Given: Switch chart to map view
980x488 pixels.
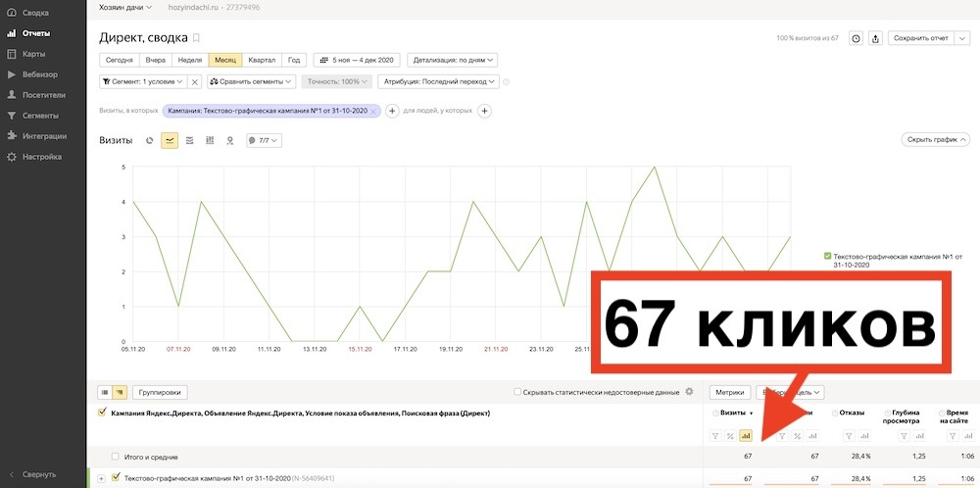Looking at the screenshot, I should coord(229,140).
